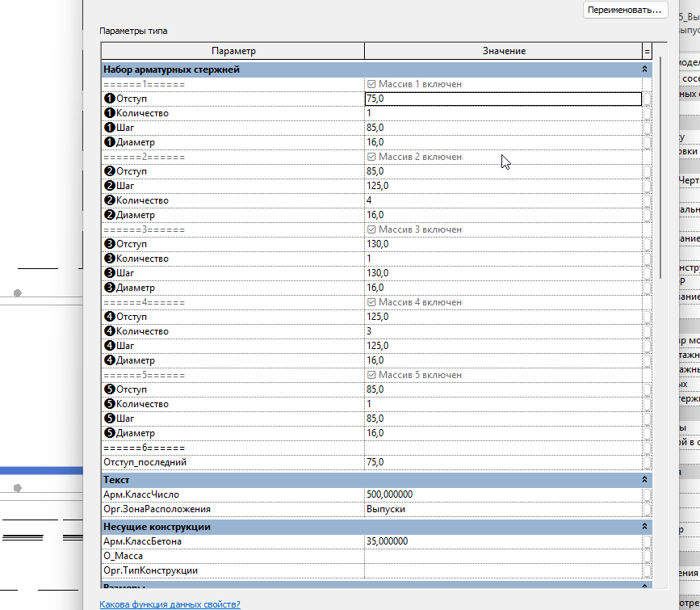The width and height of the screenshot is (700, 610).
Task: Select the Арм.КлассЧисло parameter name
Action: [x=141, y=494]
